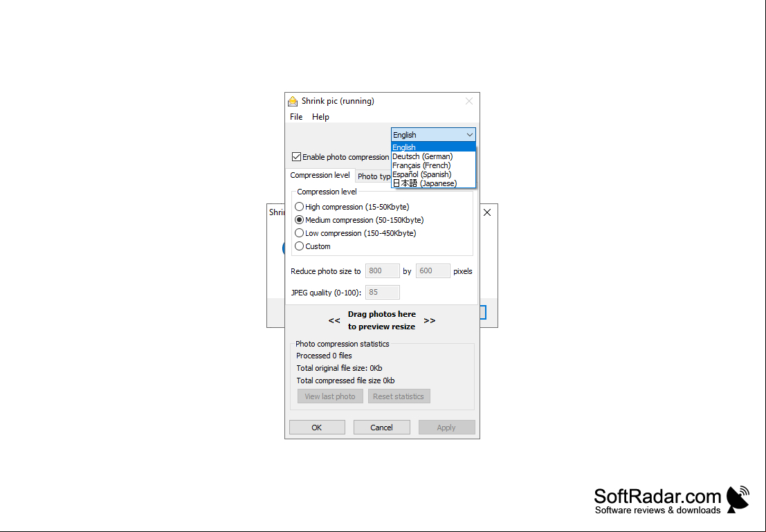Choose Deutsch (German) from language list

[x=433, y=156]
